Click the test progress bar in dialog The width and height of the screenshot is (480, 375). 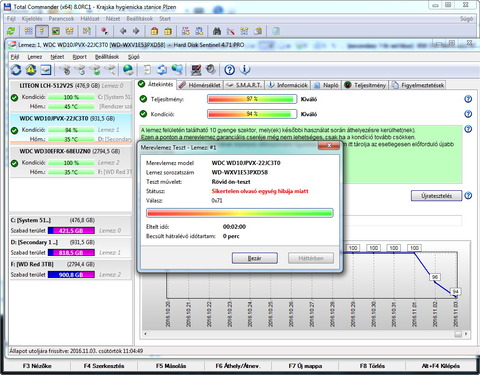(240, 213)
